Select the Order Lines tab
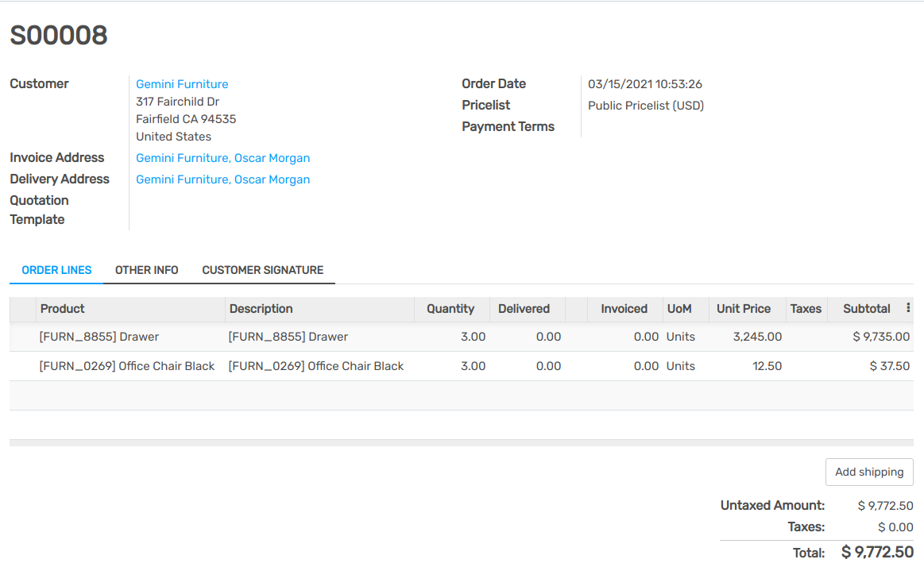 click(x=56, y=270)
